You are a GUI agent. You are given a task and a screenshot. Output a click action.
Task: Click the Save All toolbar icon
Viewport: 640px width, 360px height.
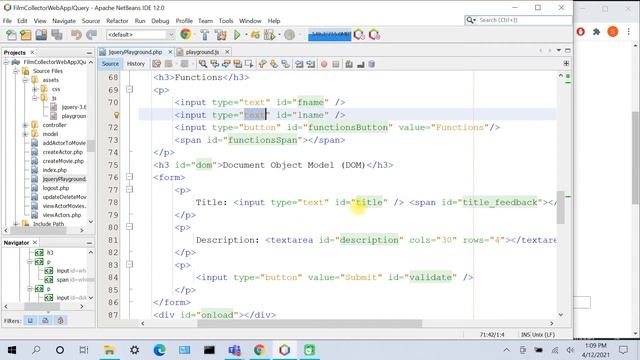[x=57, y=35]
